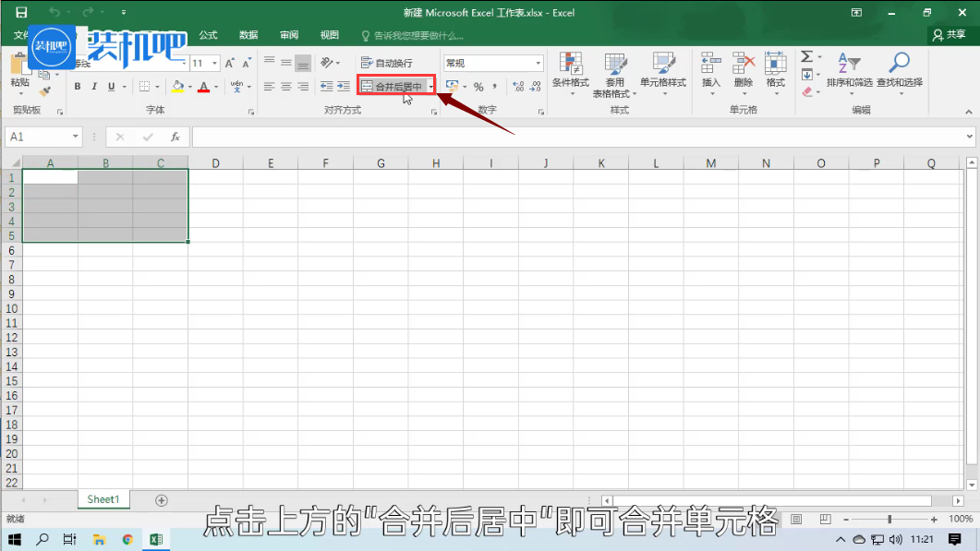Add a new worksheet with the plus button
This screenshot has height=551, width=980.
[x=162, y=498]
